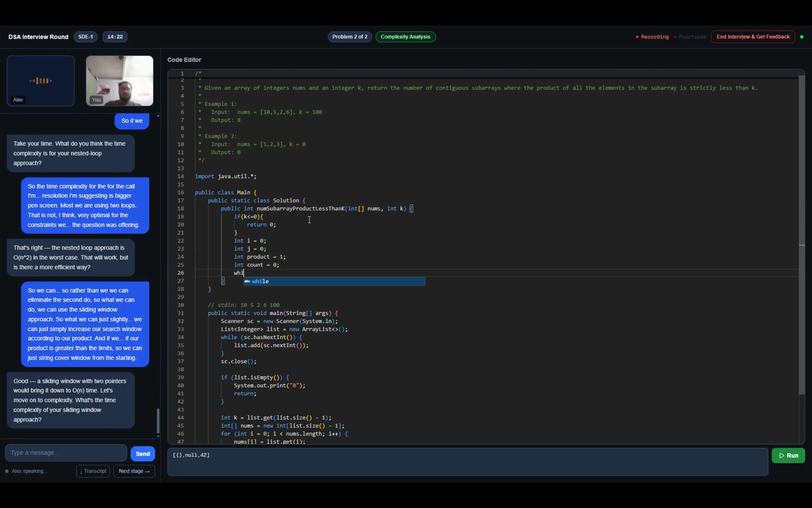Viewport: 812px width, 508px height.
Task: Select the Problem 2 of 2 pill
Action: coord(350,37)
